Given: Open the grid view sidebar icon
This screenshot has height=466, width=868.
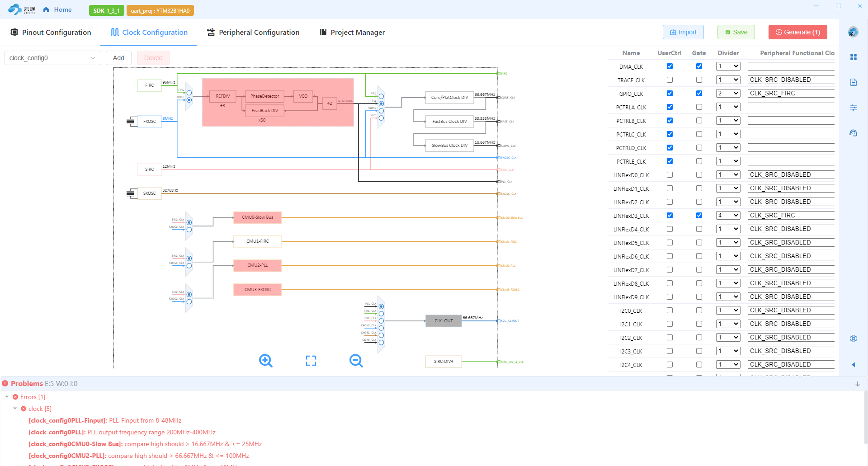Looking at the screenshot, I should pos(854,57).
